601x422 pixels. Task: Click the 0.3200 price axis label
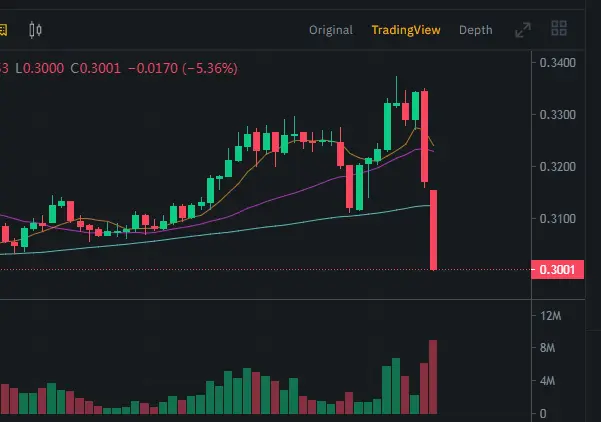point(557,167)
